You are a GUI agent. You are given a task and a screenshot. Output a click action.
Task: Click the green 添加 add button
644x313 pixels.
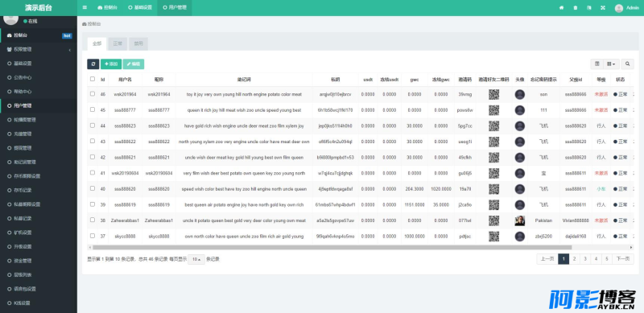coord(111,64)
